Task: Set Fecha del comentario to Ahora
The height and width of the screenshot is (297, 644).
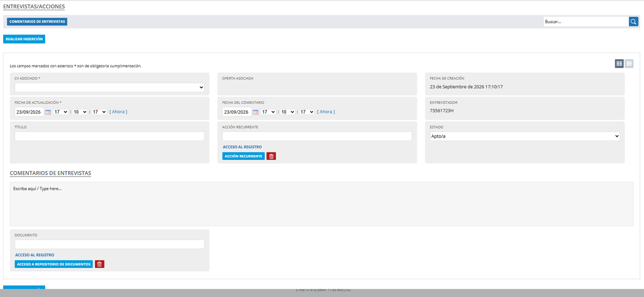Action: point(326,112)
